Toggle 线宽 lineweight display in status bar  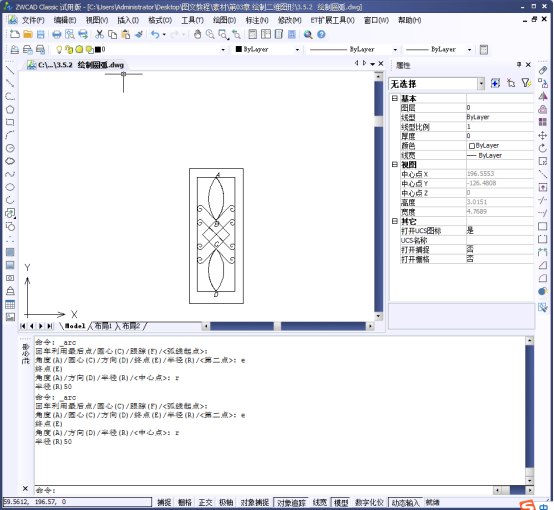pyautogui.click(x=320, y=502)
